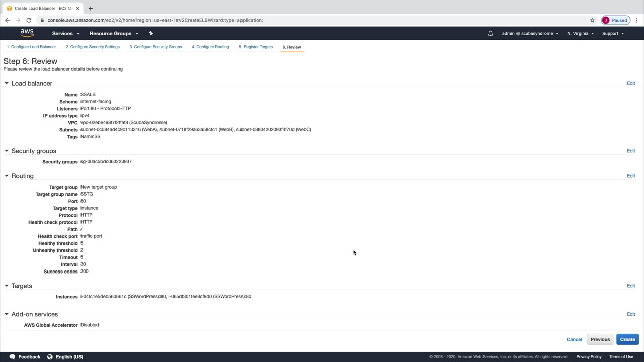Screen dimensions: 644x362
Task: Edit the Security groups settings
Action: coord(631,151)
